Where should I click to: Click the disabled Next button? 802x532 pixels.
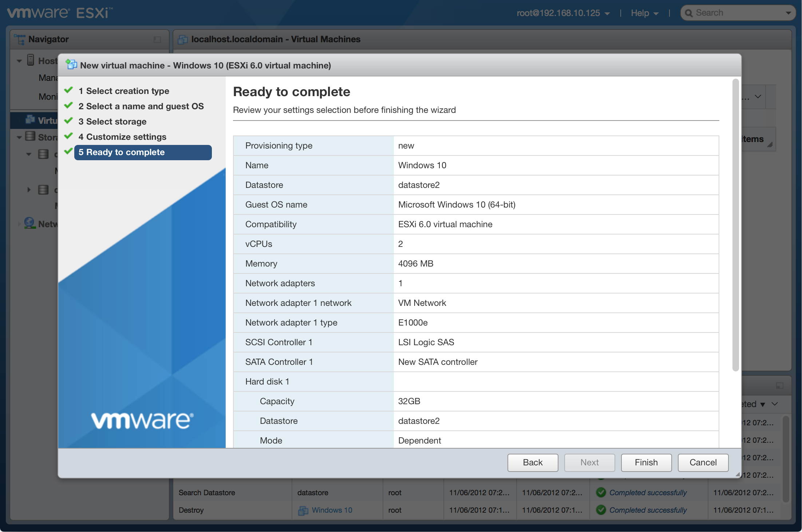tap(589, 462)
